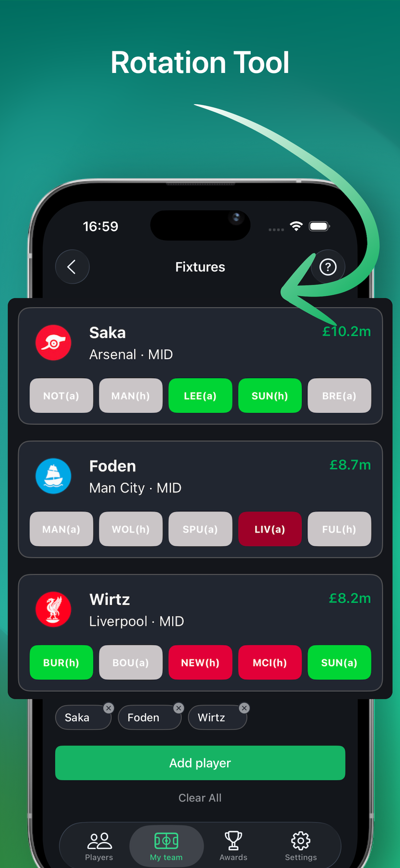Select Foden's dark red LIV(a) fixture
This screenshot has width=400, height=868.
[x=270, y=529]
